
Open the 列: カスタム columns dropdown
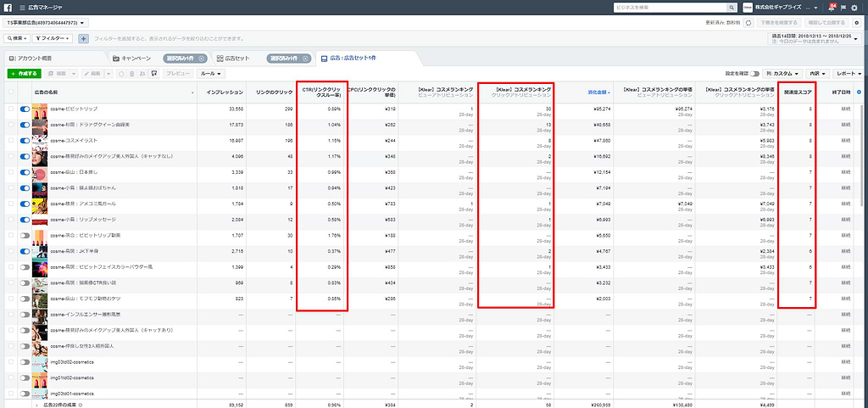[x=782, y=74]
